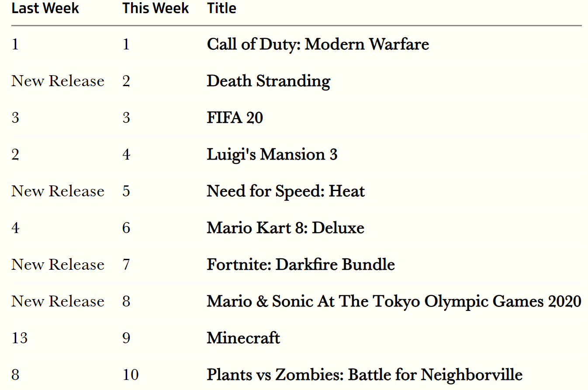Click 'New Release' in Mario & Sonic row
This screenshot has height=390, width=588.
[x=58, y=301]
